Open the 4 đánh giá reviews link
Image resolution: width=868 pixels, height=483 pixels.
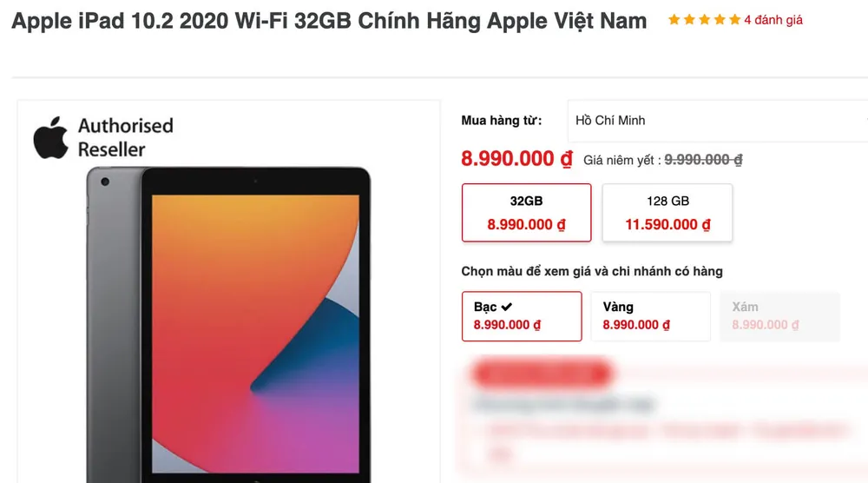pyautogui.click(x=773, y=20)
